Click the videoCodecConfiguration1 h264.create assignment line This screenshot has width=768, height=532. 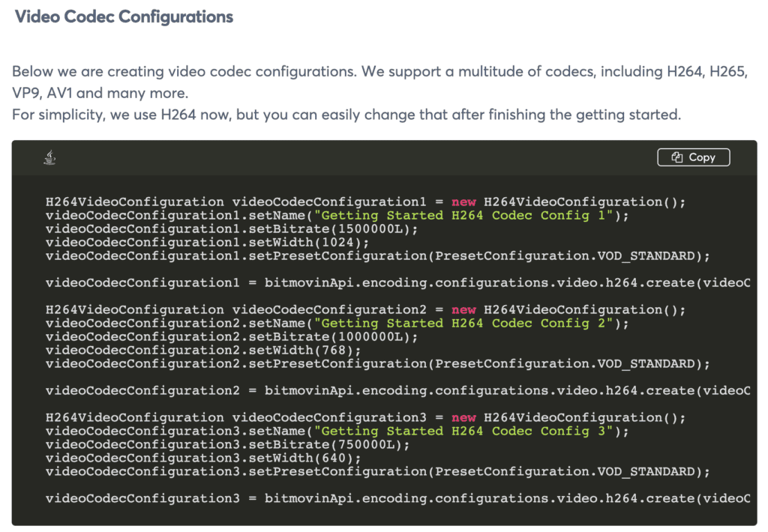(397, 283)
